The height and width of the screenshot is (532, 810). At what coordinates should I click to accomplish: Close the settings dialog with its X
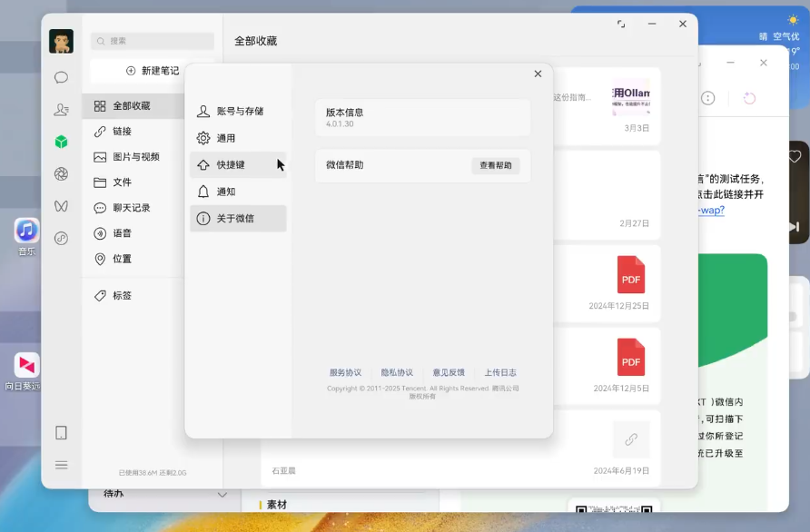(538, 74)
